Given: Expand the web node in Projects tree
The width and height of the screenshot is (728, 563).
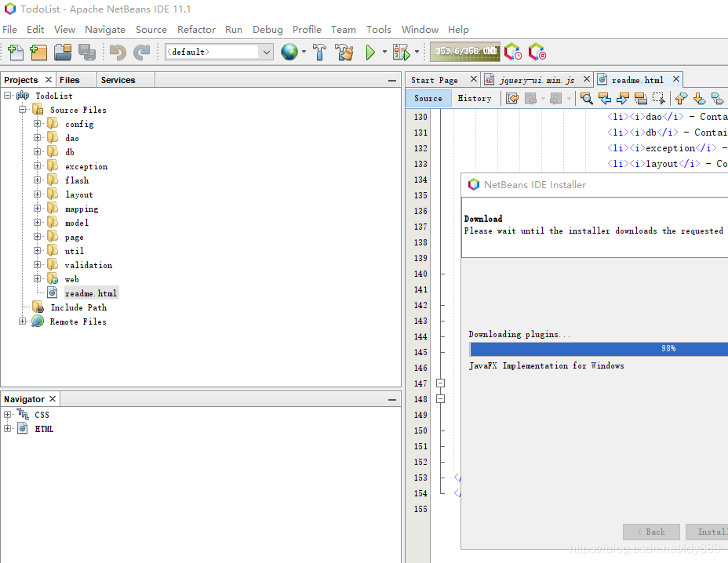Looking at the screenshot, I should 38,279.
